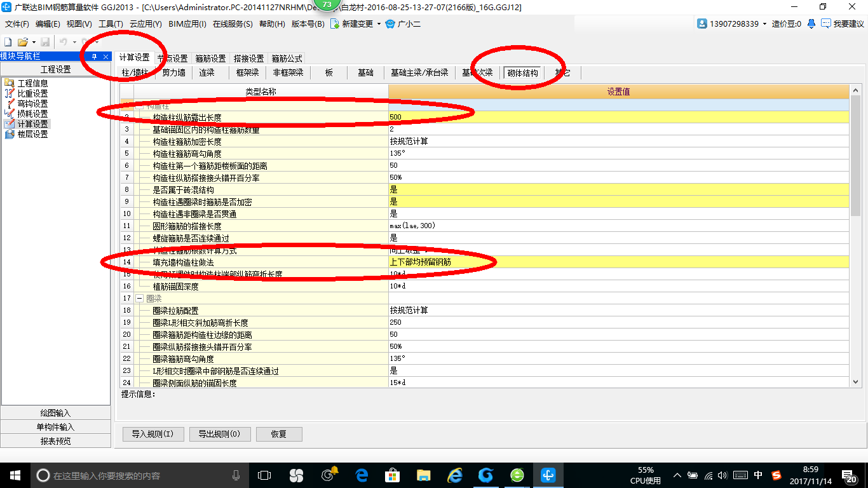Switch to the 箍筋公式 tab
The height and width of the screenshot is (488, 868).
pyautogui.click(x=287, y=58)
